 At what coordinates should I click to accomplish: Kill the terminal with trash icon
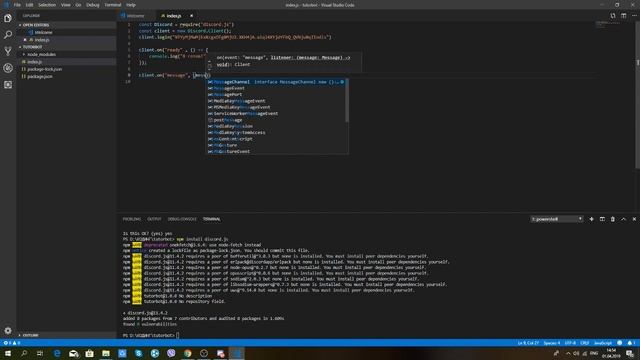[x=613, y=219]
